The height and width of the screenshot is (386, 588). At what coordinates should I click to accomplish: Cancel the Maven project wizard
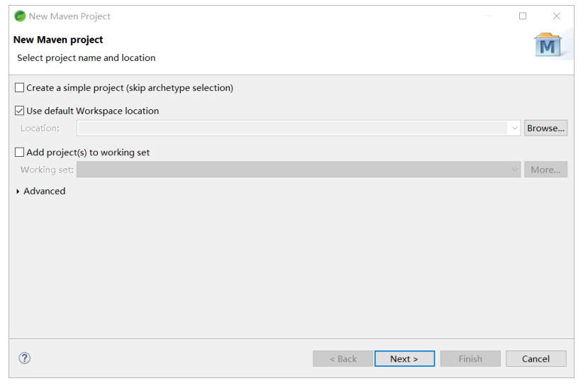[x=536, y=359]
